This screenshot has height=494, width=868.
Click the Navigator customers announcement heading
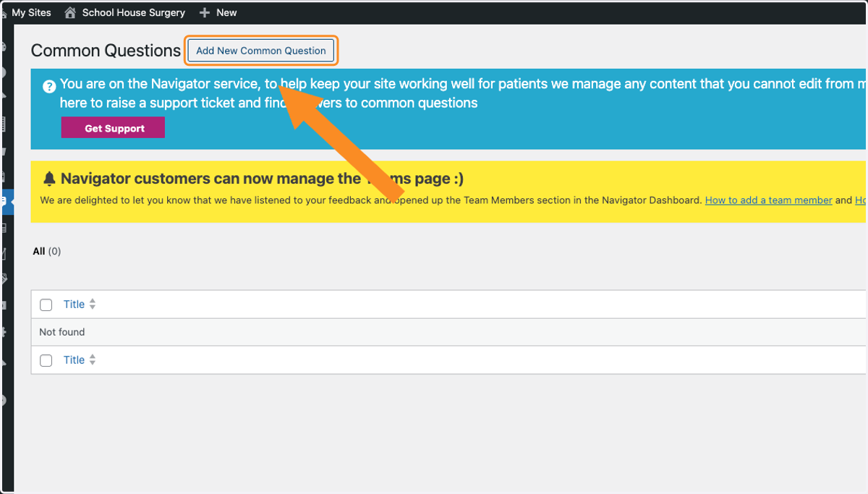click(262, 179)
